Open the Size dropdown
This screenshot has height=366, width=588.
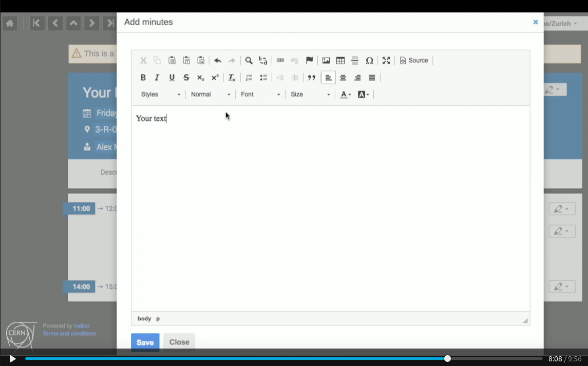tap(310, 94)
